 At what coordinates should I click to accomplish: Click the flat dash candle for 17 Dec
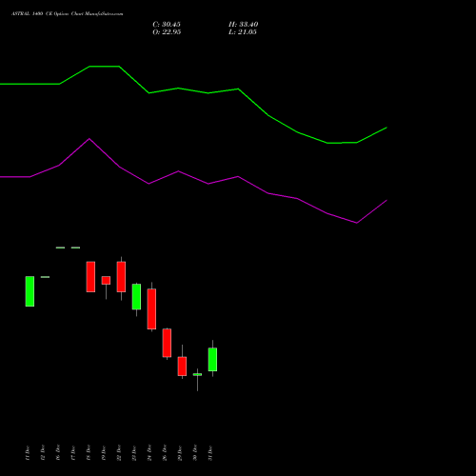[x=75, y=248]
